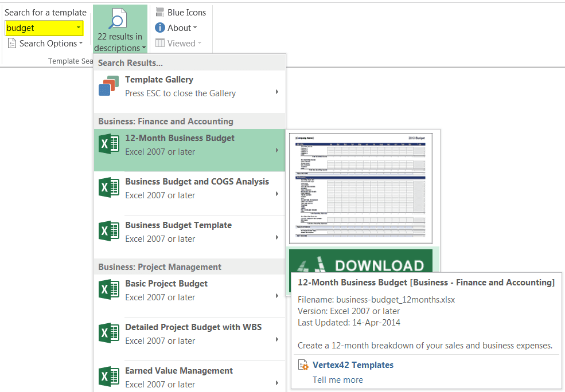The height and width of the screenshot is (392, 565).
Task: Click the Blue Icons icon
Action: pyautogui.click(x=159, y=12)
